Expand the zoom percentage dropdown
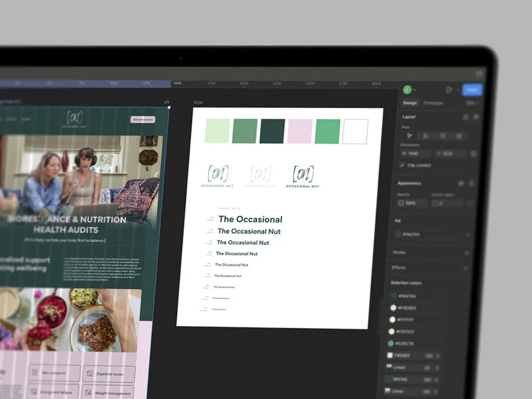Screen dimensions: 532x399 [472, 103]
